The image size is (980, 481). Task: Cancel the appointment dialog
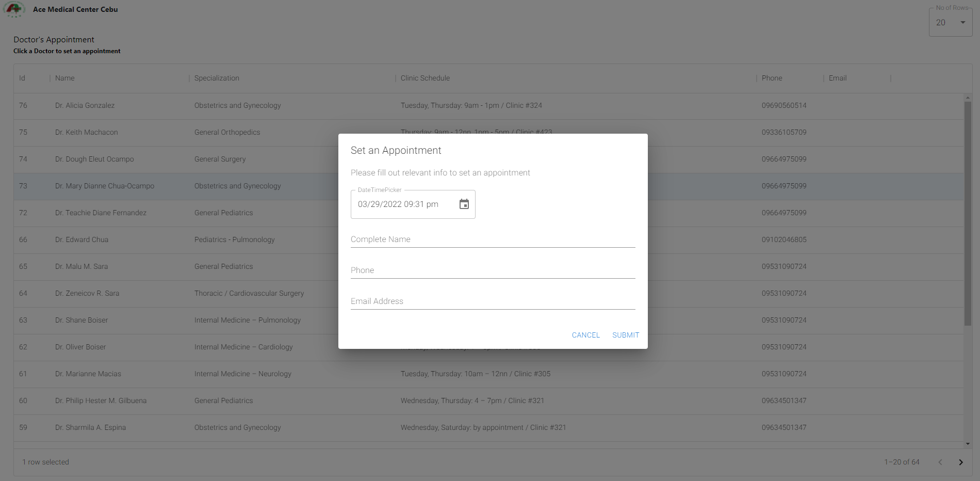pyautogui.click(x=585, y=335)
